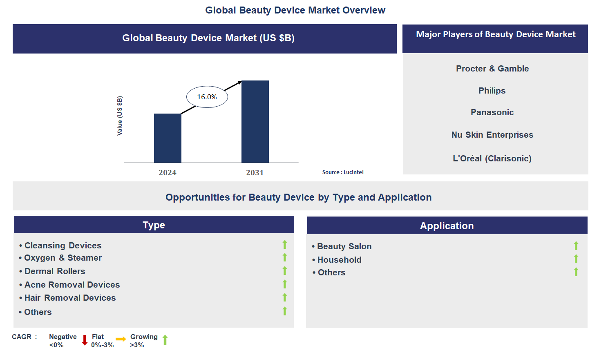Toggle the growth indicator for Oxygen & Steamer

(284, 258)
